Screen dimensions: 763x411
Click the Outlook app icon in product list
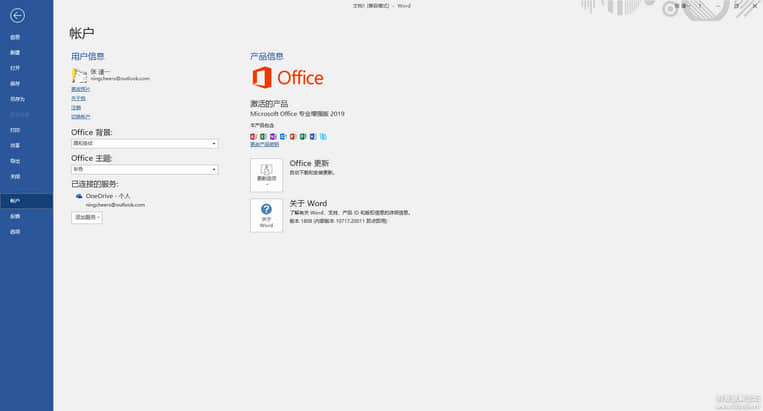pos(283,137)
